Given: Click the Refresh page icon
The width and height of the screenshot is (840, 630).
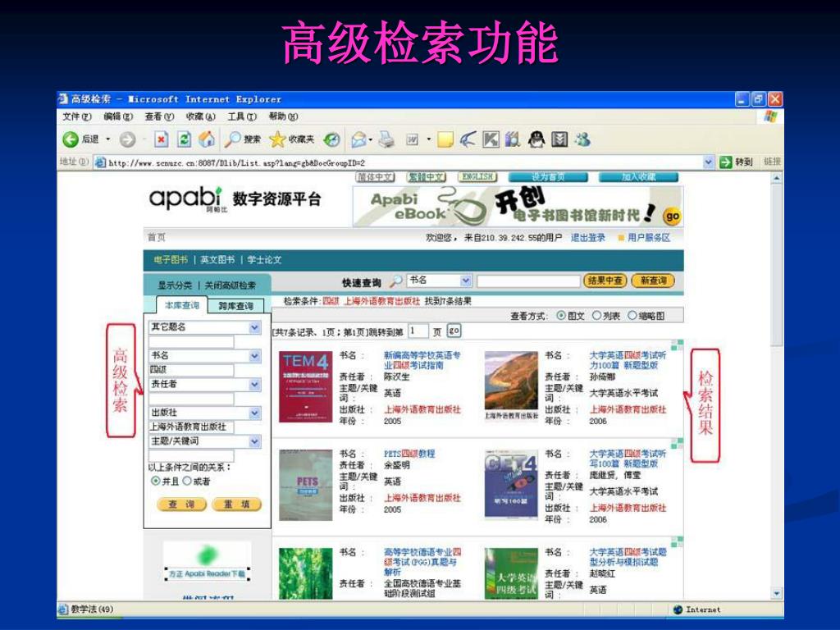Looking at the screenshot, I should click(185, 139).
